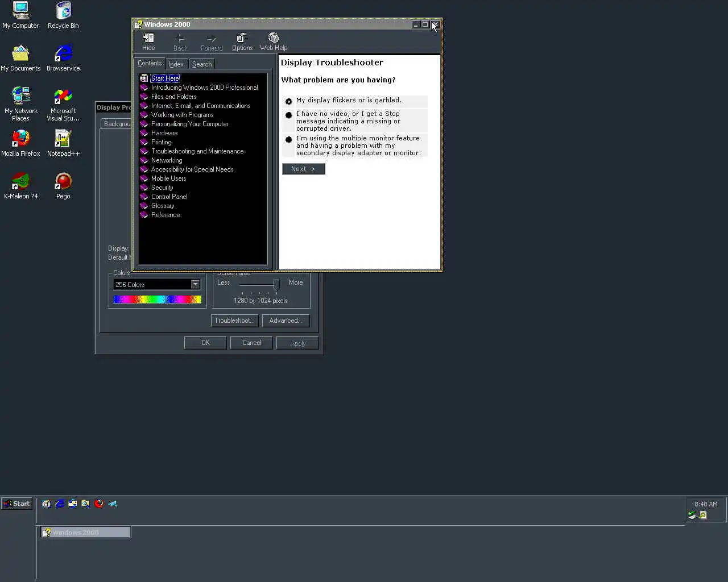Image resolution: width=728 pixels, height=582 pixels.
Task: Switch to the Index tab
Action: point(176,64)
